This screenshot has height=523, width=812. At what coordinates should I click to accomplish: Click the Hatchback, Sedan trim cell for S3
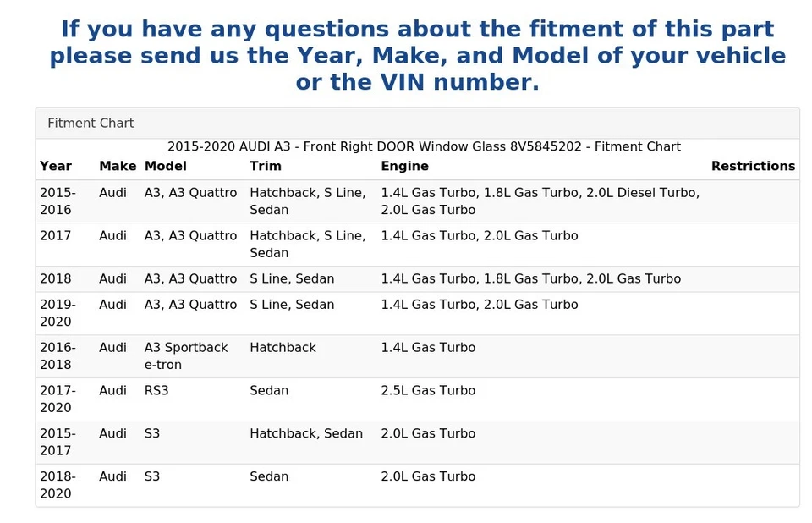(x=306, y=434)
